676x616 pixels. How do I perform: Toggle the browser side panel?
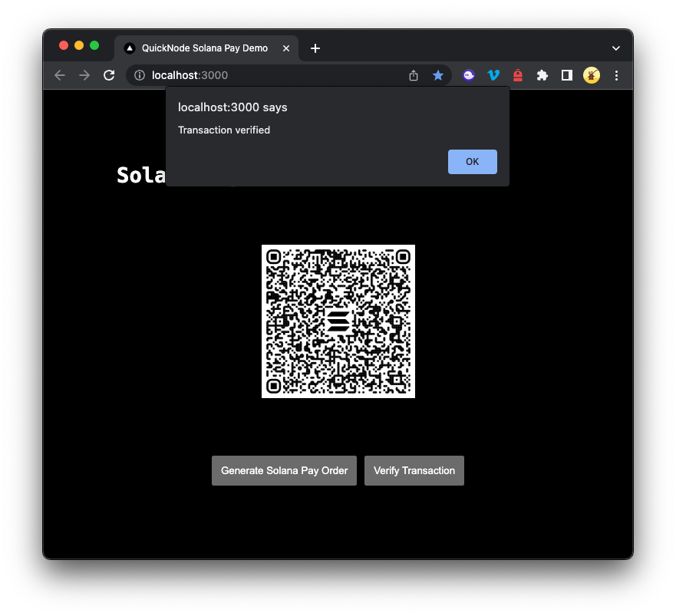pyautogui.click(x=567, y=75)
